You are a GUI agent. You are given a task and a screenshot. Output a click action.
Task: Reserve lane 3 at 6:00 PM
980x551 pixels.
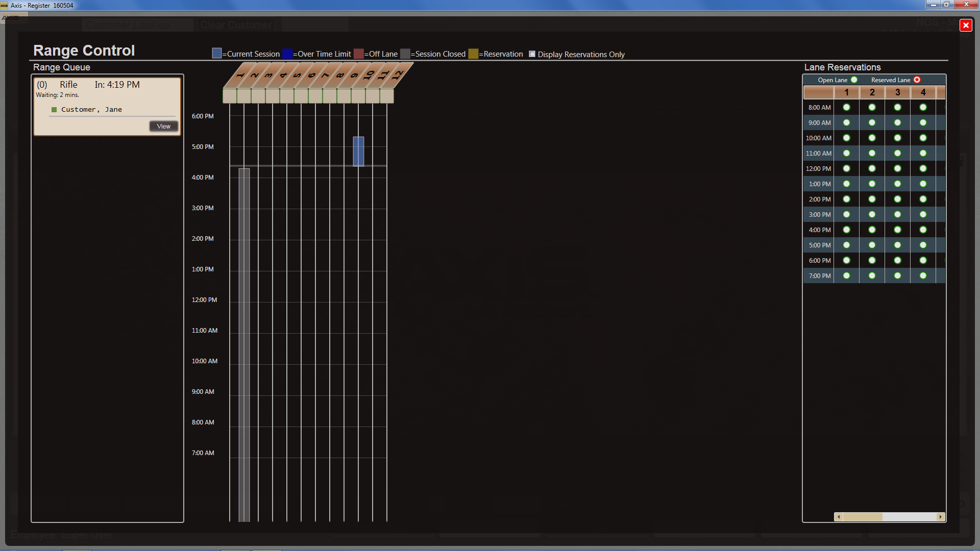click(897, 260)
